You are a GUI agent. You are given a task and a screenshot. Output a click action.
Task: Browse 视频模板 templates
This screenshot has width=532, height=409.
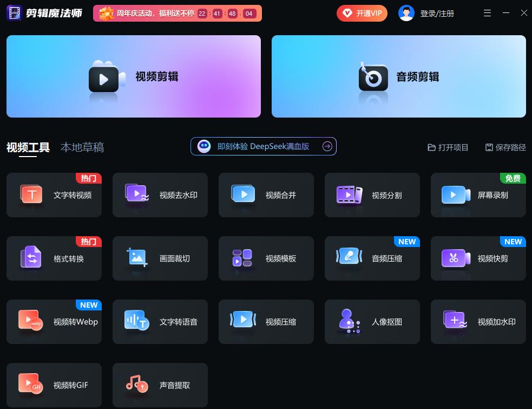266,258
